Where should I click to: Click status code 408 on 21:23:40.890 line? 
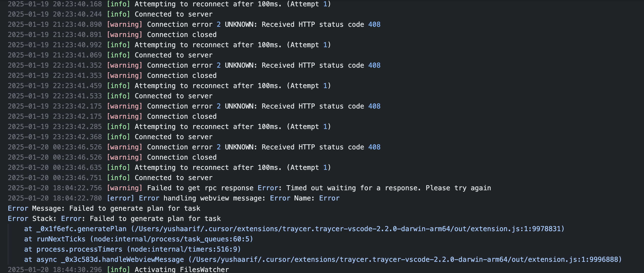(x=374, y=24)
